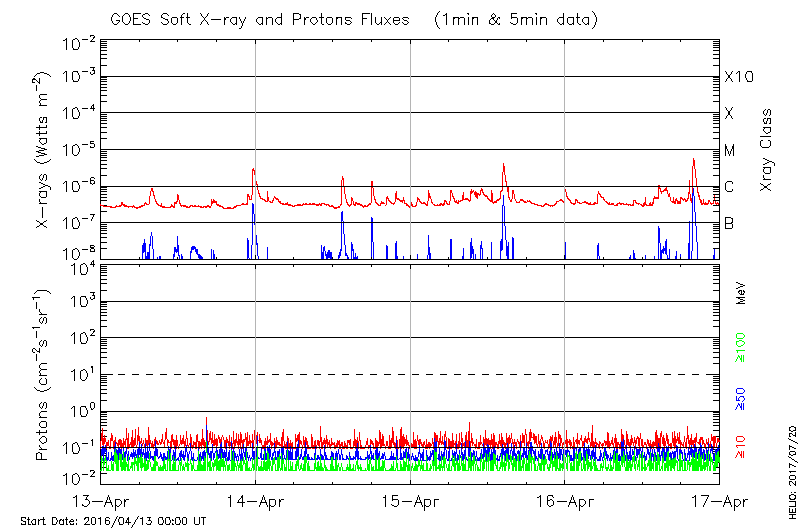Click the blue ≥50 MeV legend label

742,398
